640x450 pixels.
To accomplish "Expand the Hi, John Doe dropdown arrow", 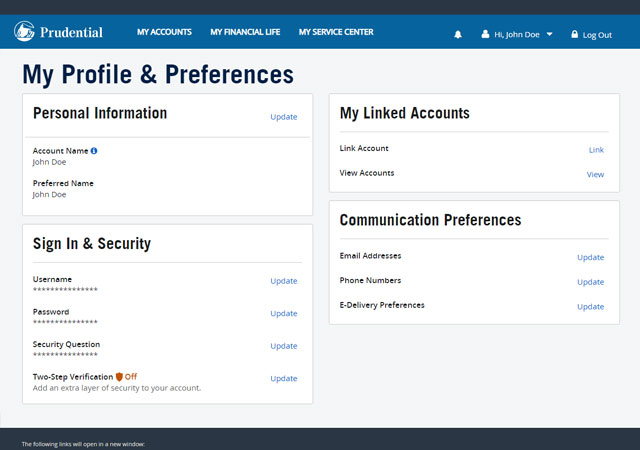I will (x=549, y=34).
